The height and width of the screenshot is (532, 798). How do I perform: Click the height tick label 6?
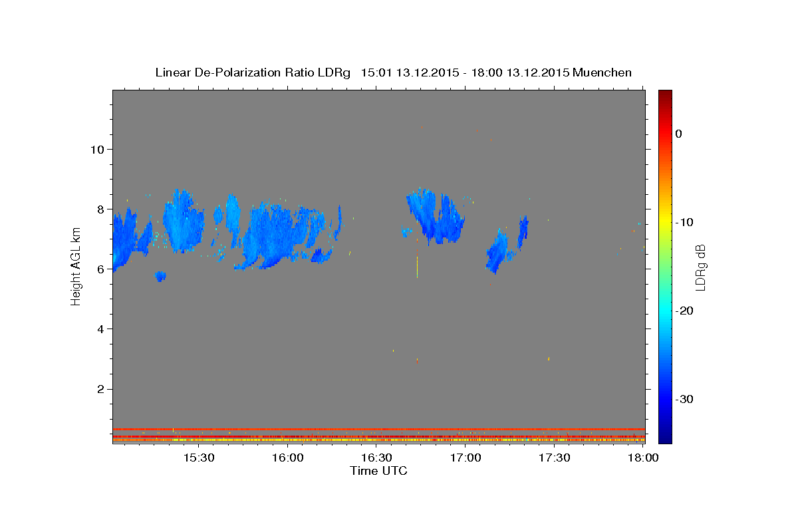point(99,269)
